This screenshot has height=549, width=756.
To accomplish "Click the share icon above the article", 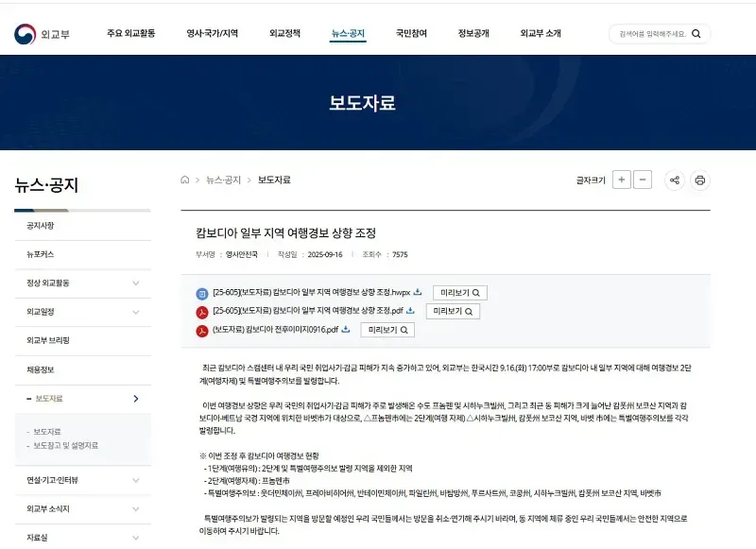I will pos(674,180).
